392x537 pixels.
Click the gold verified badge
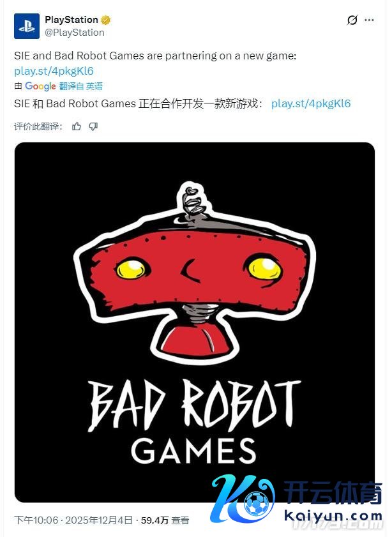106,20
